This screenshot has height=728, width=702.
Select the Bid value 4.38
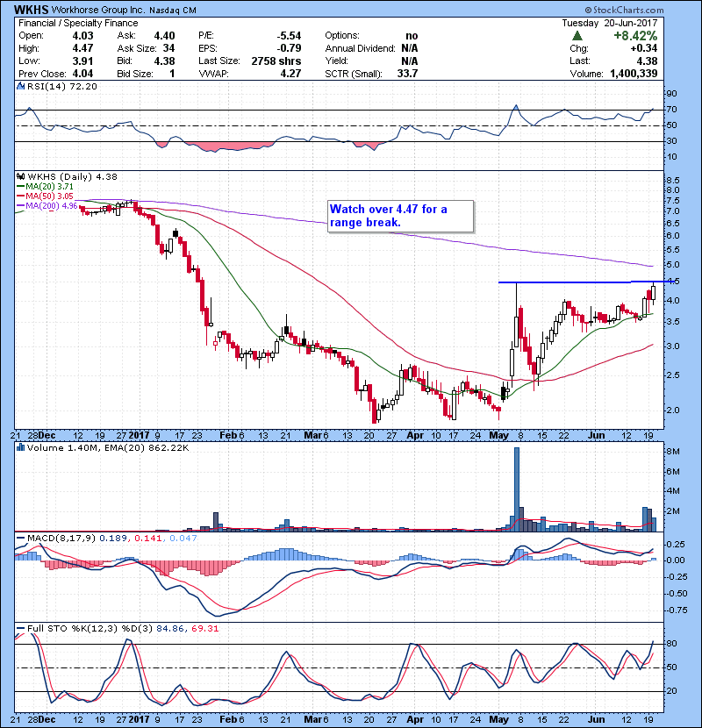[x=164, y=61]
